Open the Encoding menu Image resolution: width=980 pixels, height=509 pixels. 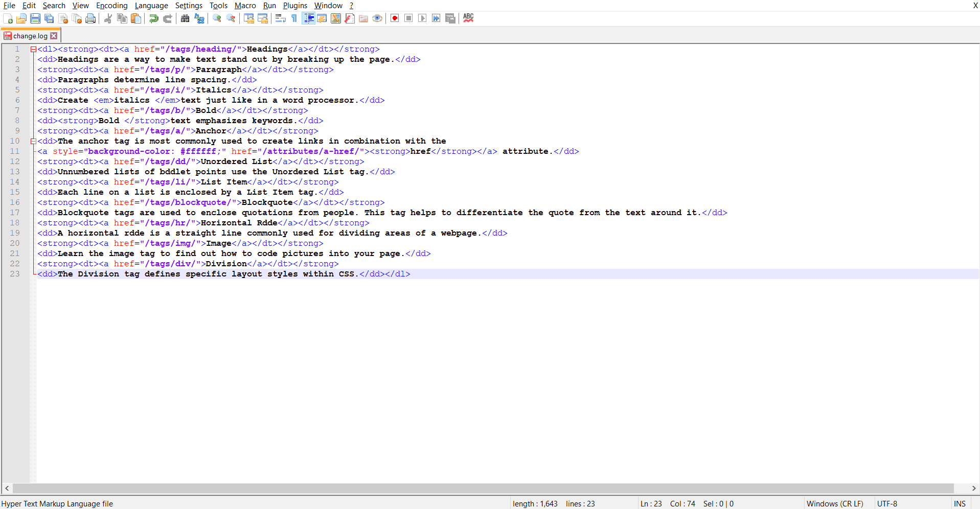click(x=111, y=6)
